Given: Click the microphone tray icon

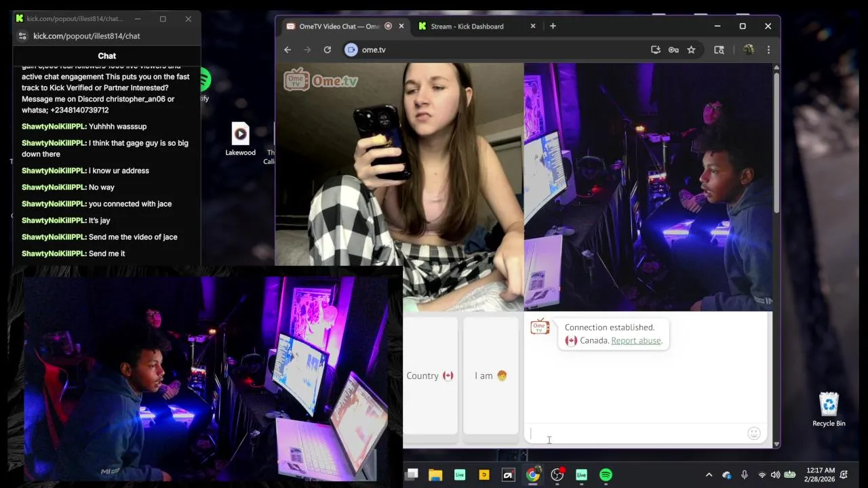Looking at the screenshot, I should tap(745, 475).
